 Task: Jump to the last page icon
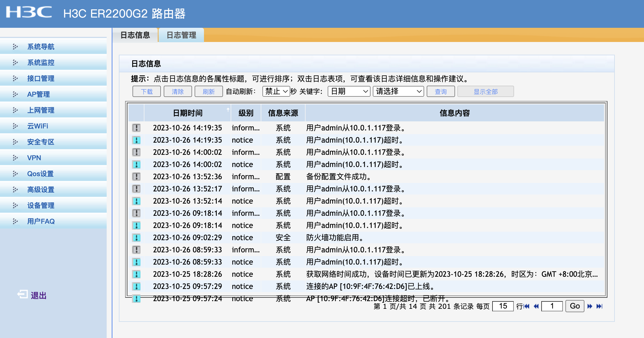[599, 306]
